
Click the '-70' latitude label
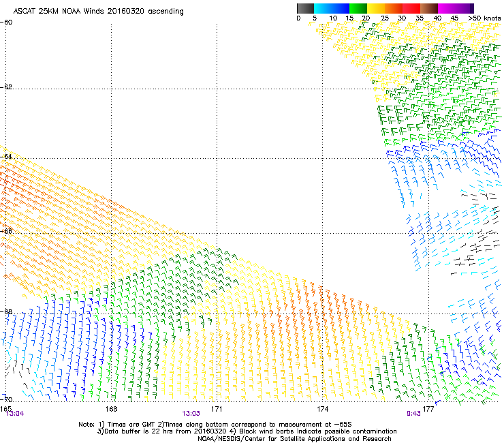(6, 399)
